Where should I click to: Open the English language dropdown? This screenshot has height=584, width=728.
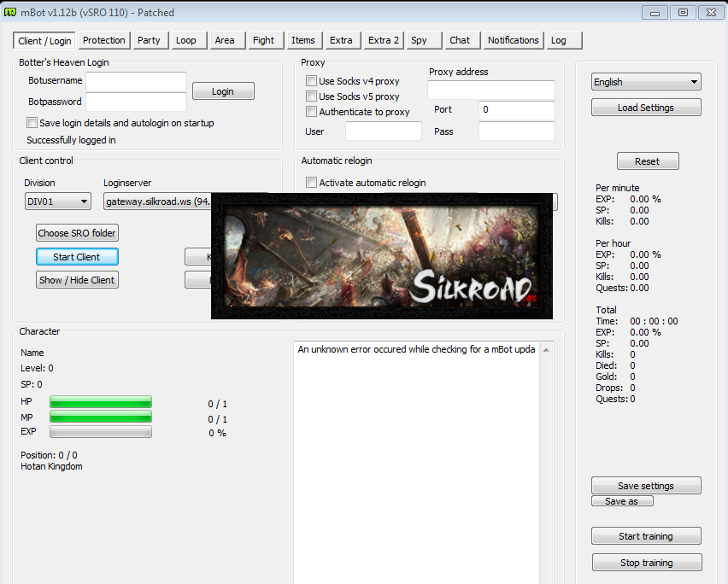click(646, 82)
